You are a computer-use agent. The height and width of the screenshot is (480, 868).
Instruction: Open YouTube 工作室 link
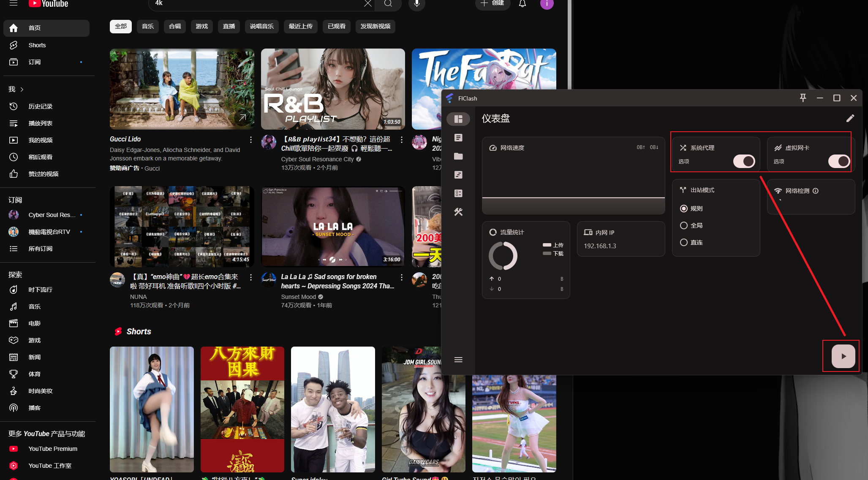click(46, 466)
